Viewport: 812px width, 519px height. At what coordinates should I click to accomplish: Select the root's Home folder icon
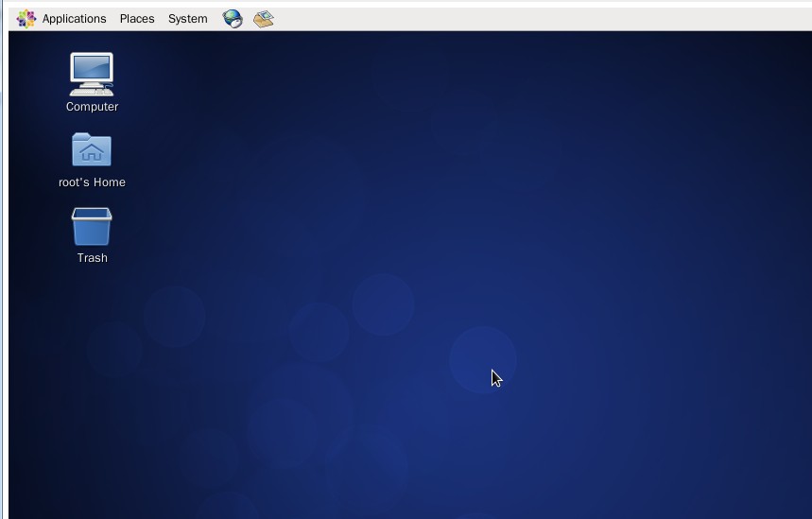pyautogui.click(x=92, y=150)
